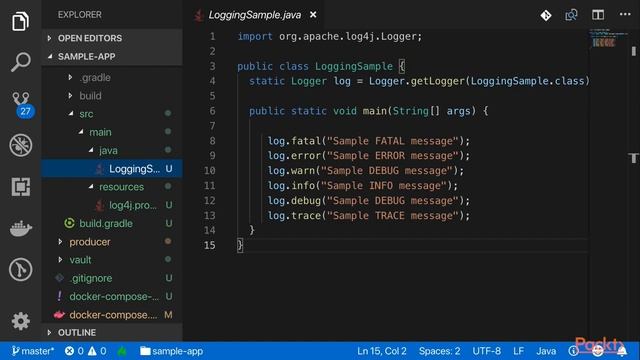Viewport: 640px width, 360px height.
Task: Click the log.trace code line
Action: coord(369,216)
